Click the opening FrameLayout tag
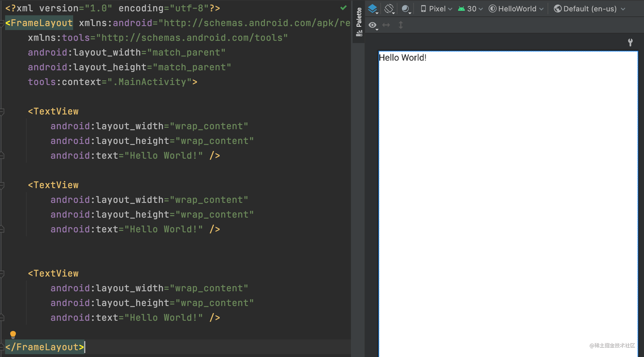Viewport: 644px width, 357px height. point(39,23)
